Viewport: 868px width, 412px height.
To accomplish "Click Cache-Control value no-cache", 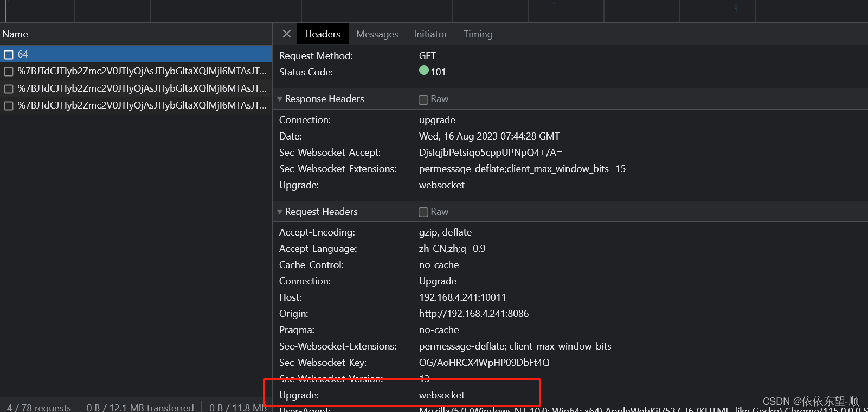I will coord(439,265).
